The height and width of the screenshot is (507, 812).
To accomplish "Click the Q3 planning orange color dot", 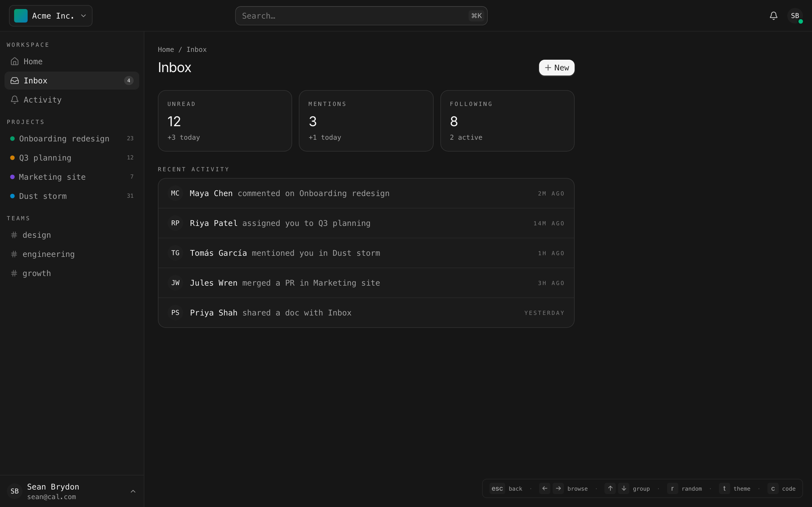I will click(12, 158).
